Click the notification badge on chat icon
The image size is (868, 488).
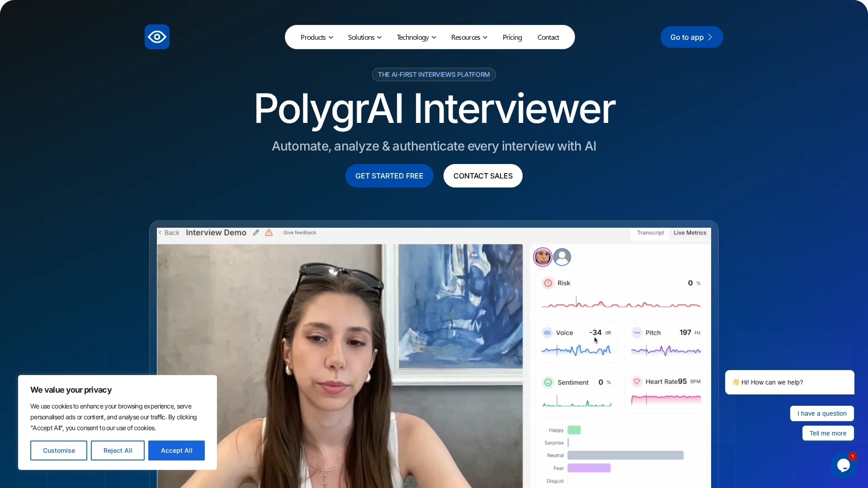pyautogui.click(x=852, y=456)
